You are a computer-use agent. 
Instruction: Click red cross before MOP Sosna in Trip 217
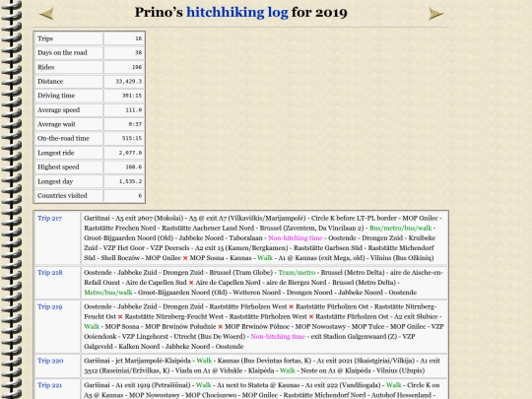185,258
